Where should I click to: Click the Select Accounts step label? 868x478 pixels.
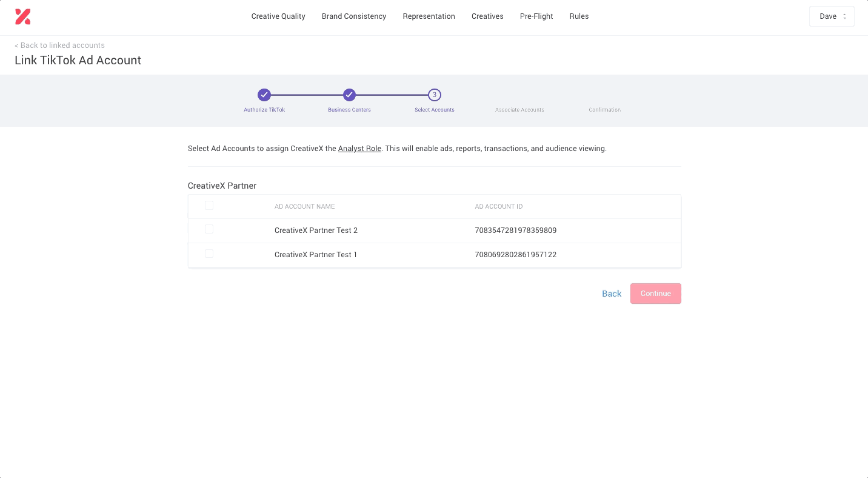pyautogui.click(x=435, y=110)
